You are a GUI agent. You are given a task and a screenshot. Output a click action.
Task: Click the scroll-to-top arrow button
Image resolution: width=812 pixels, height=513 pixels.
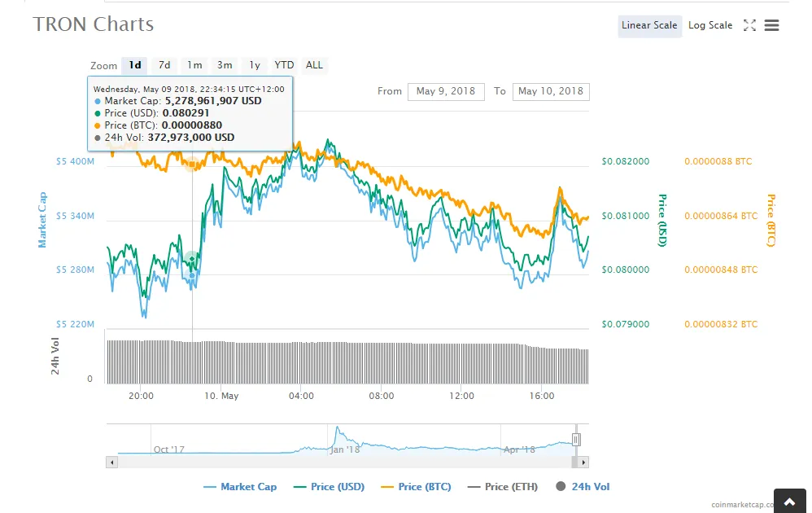[x=790, y=501]
